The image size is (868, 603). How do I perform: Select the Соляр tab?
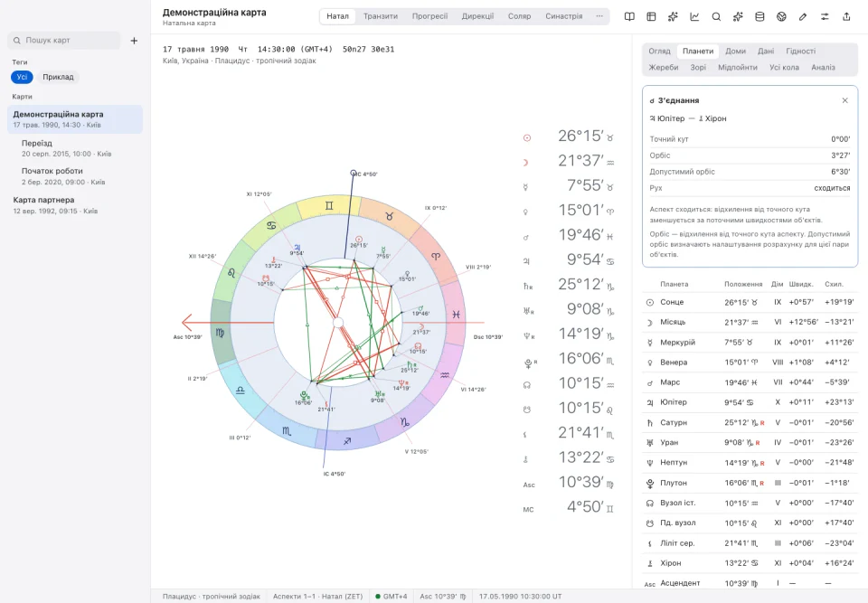coord(519,16)
